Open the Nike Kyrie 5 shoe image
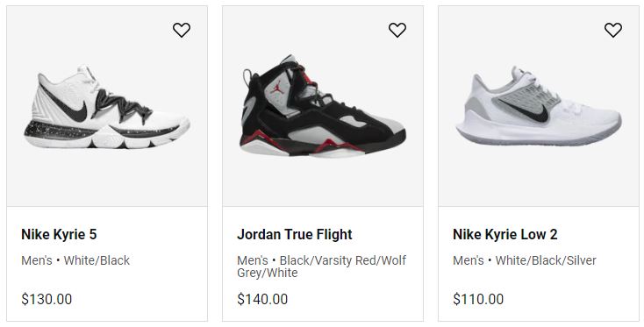The image size is (644, 327). pyautogui.click(x=107, y=107)
